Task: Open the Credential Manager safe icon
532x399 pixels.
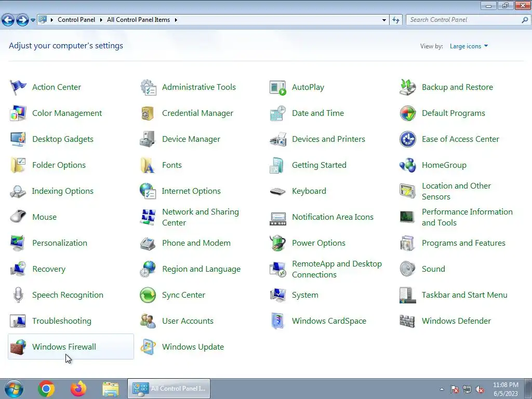Action: pos(148,113)
